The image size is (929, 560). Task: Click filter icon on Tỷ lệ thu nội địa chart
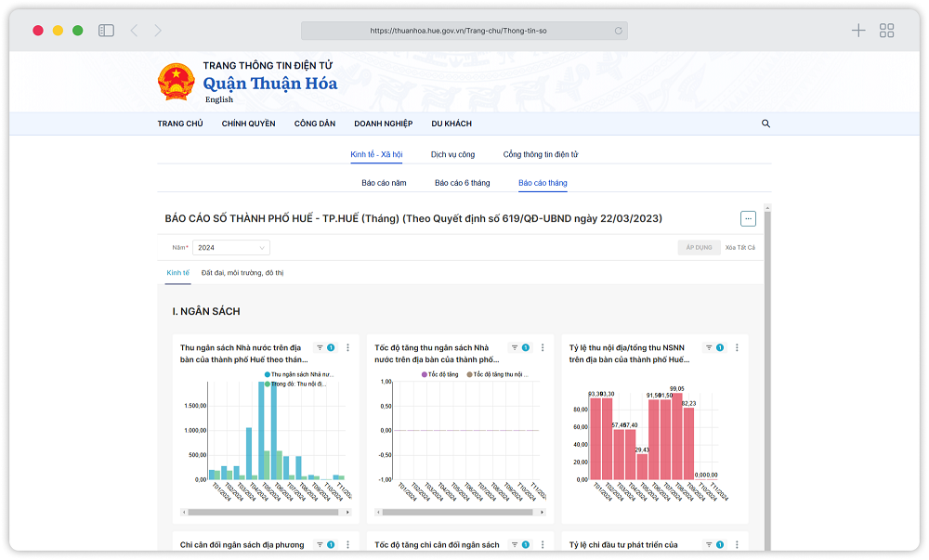[709, 347]
